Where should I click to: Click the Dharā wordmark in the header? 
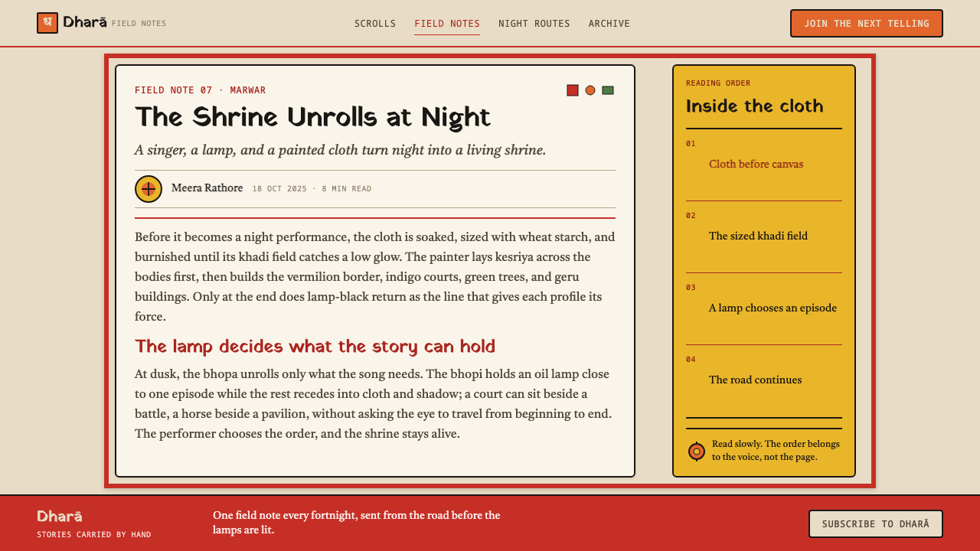pos(85,23)
